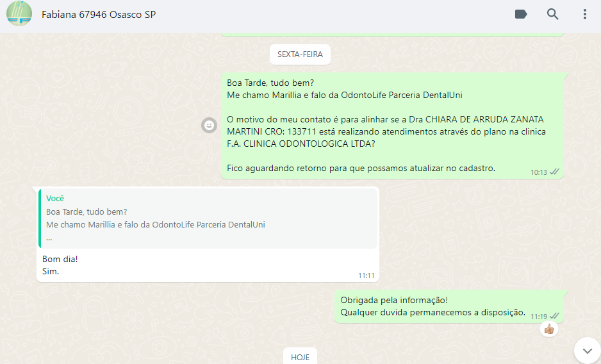The height and width of the screenshot is (364, 601).
Task: Open the label tag icon in header
Action: 521,14
